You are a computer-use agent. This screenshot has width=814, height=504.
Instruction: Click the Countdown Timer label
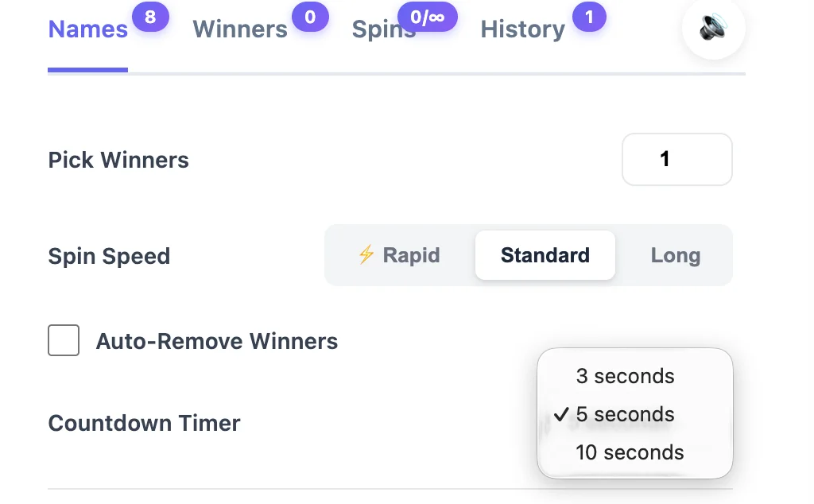click(x=144, y=423)
